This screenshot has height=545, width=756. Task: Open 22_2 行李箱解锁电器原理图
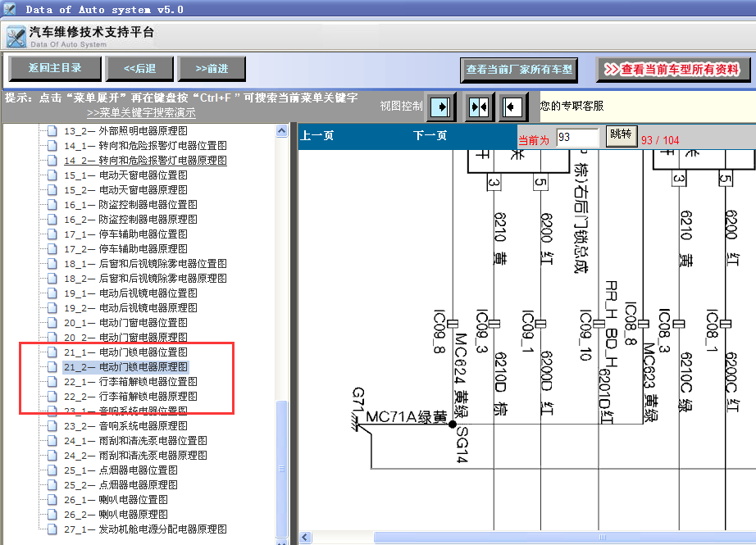[130, 396]
